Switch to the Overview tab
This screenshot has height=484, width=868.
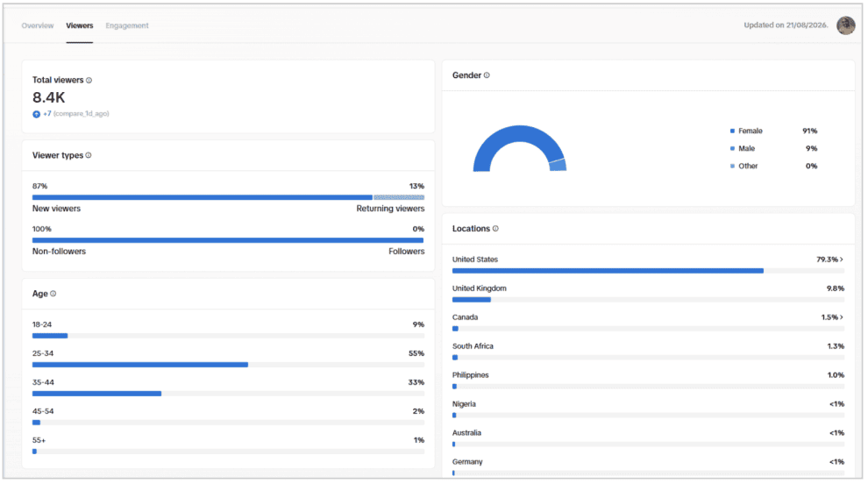(x=38, y=25)
